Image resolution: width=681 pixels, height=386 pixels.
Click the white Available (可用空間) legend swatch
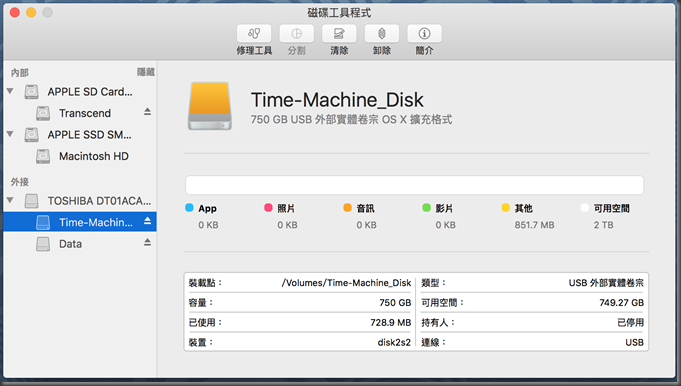coord(585,208)
